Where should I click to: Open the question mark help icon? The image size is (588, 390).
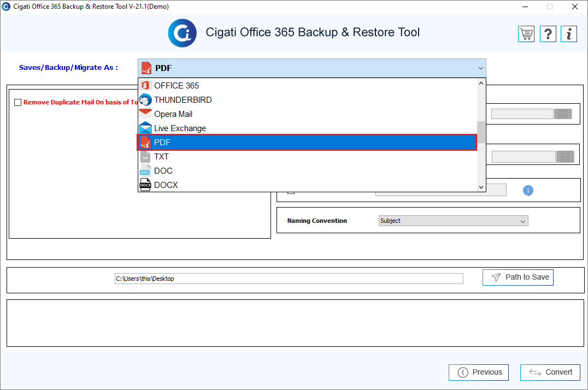point(548,34)
